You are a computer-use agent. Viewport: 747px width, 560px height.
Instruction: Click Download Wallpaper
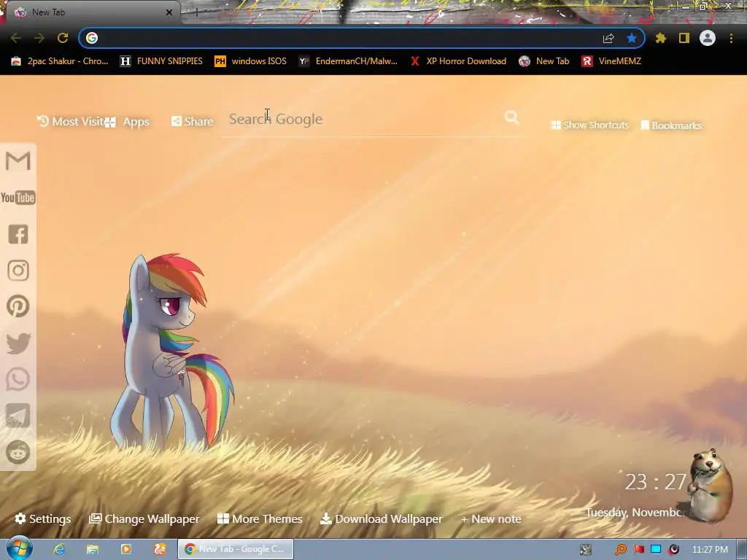click(x=381, y=518)
